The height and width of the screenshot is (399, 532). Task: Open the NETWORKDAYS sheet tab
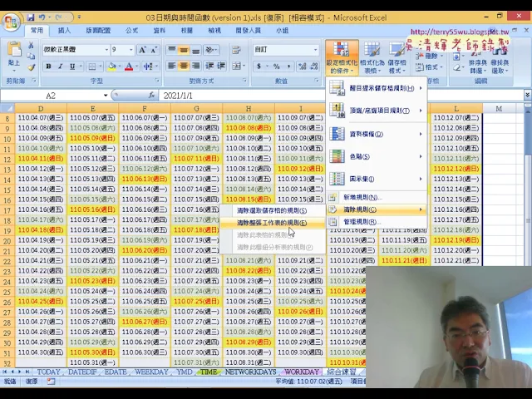(x=250, y=372)
